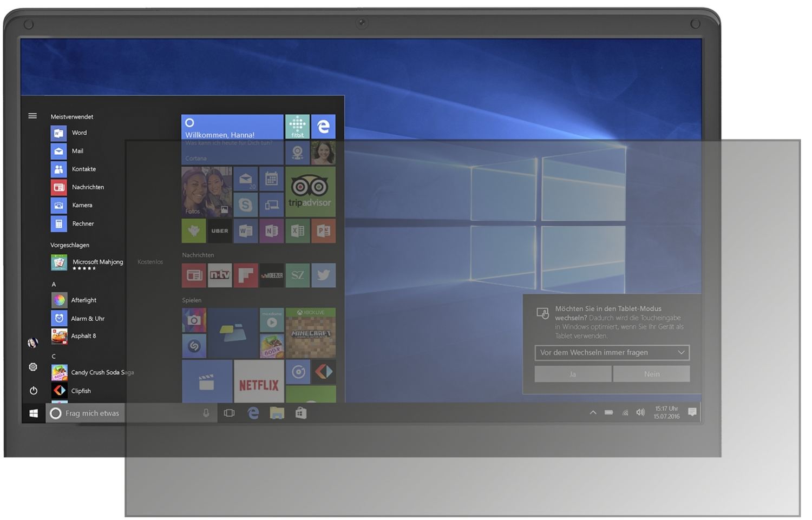This screenshot has width=812, height=520.
Task: Click the File Explorer taskbar icon
Action: [x=277, y=413]
